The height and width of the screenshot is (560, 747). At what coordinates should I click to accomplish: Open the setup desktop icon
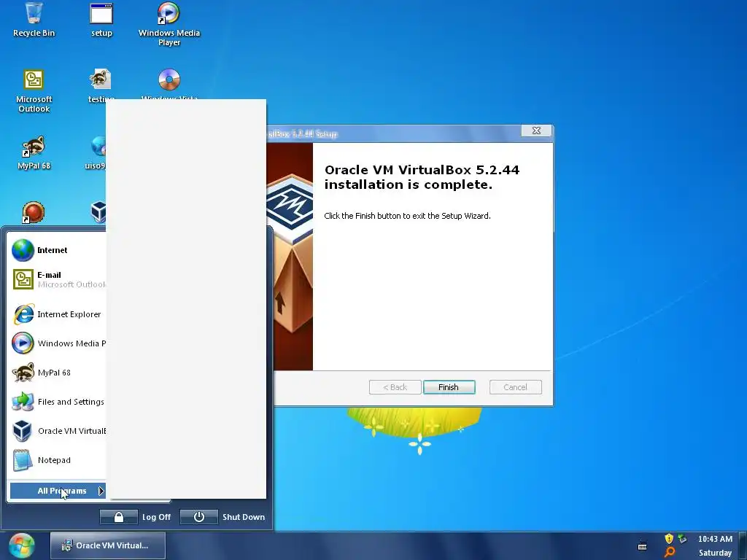click(x=101, y=19)
